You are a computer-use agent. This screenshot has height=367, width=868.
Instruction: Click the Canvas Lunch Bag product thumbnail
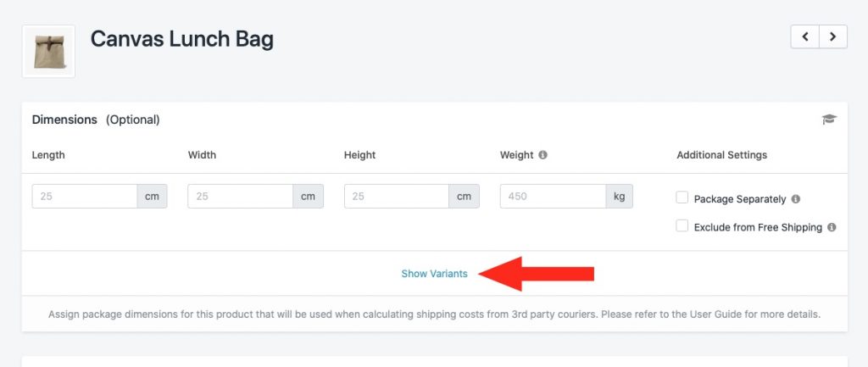(x=48, y=52)
